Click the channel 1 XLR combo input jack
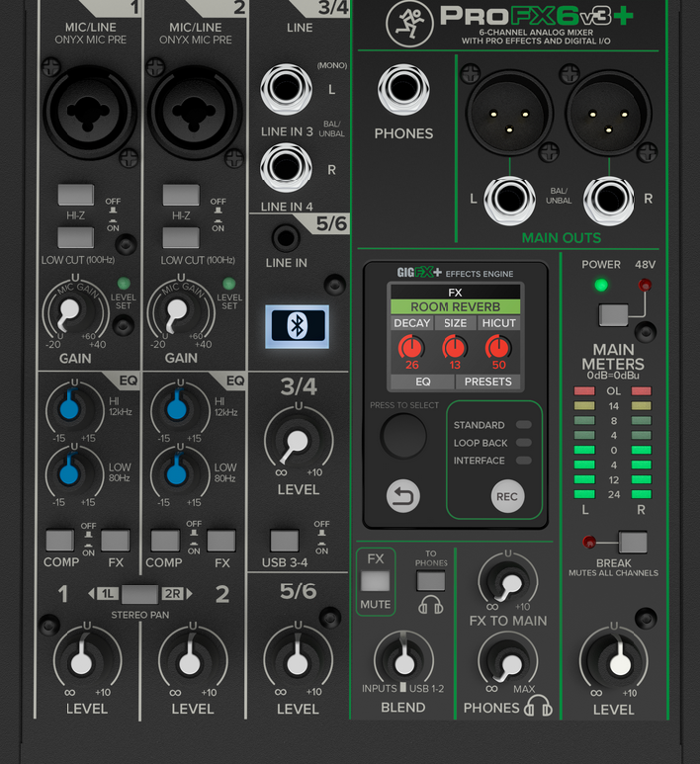700x764 pixels. 90,112
